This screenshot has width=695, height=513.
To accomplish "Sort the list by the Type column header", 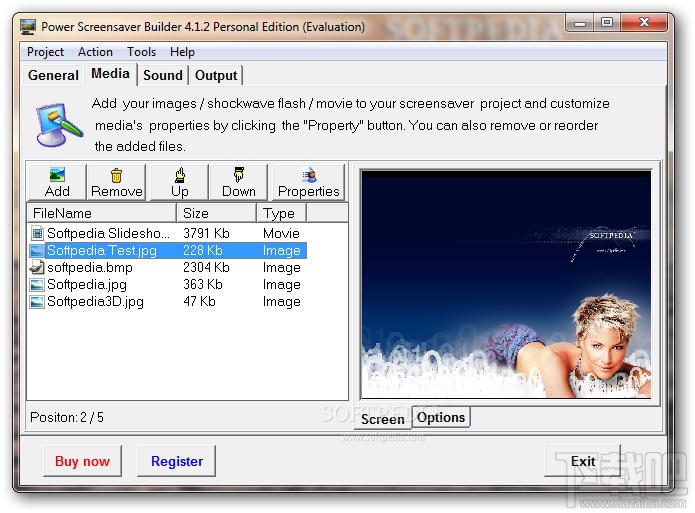I will (281, 213).
